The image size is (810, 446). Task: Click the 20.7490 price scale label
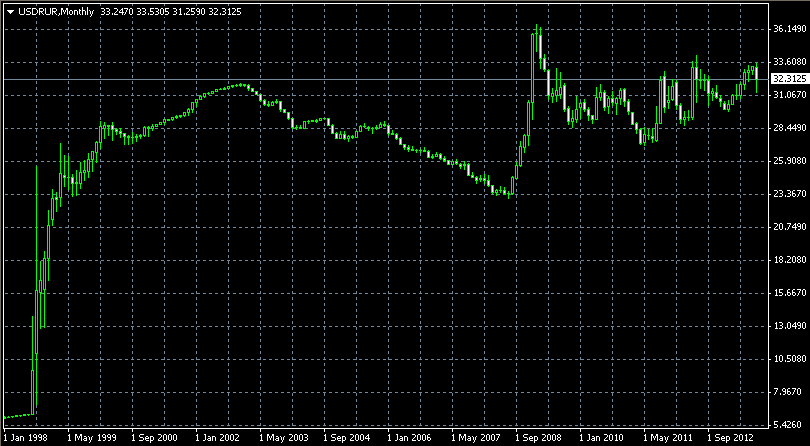tap(790, 227)
